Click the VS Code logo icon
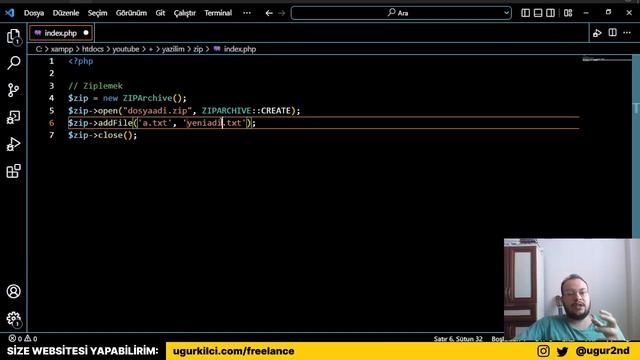 [10, 13]
